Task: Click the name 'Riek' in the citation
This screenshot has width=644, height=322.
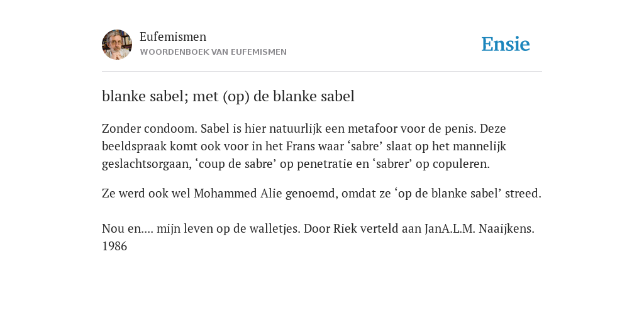Action: (x=341, y=229)
